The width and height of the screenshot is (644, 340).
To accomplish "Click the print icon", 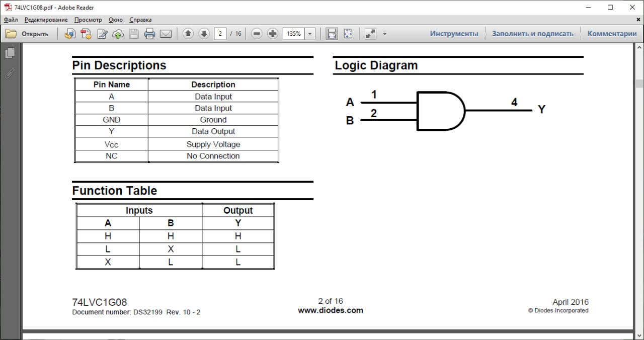I will tap(149, 34).
